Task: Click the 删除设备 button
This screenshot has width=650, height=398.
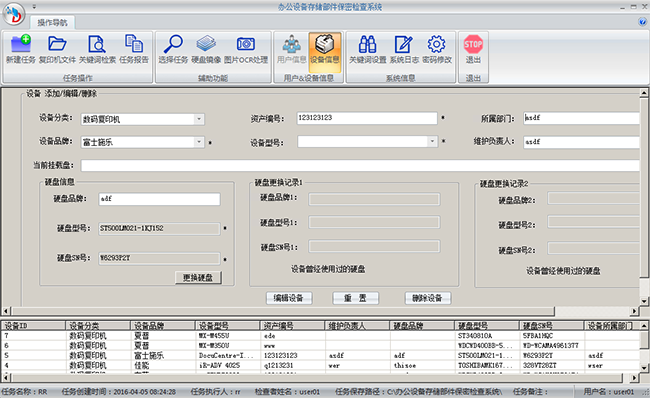Action: (x=427, y=298)
